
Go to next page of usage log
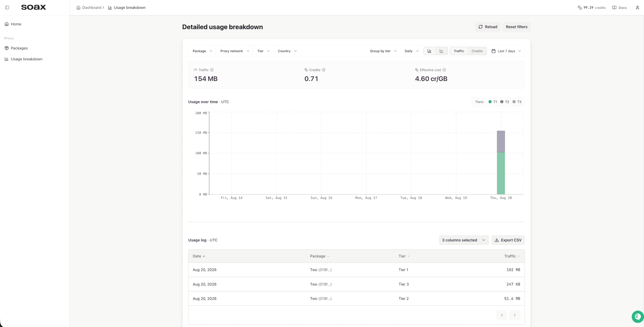click(514, 315)
